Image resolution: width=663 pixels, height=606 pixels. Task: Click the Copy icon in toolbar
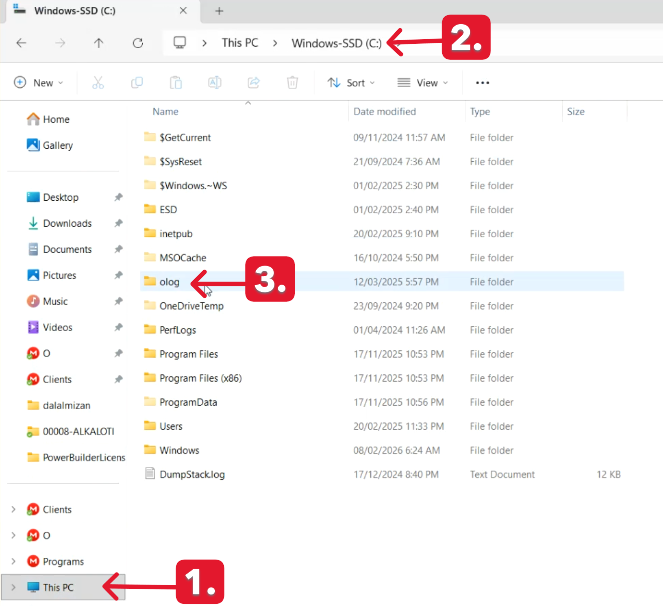137,83
